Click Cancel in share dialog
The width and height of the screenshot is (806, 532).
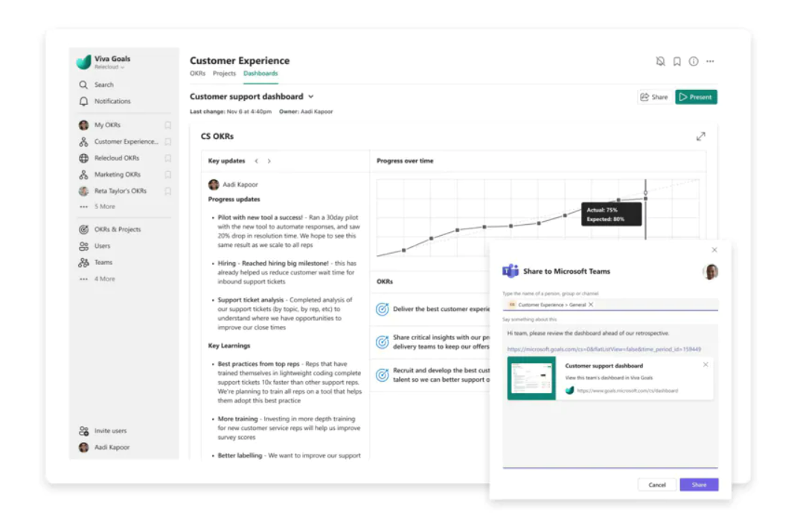click(x=657, y=484)
